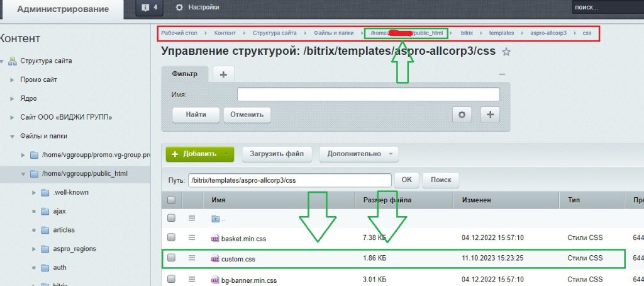Image resolution: width=644 pixels, height=286 pixels.
Task: Click the aspro_regions folder icon
Action: (x=45, y=249)
